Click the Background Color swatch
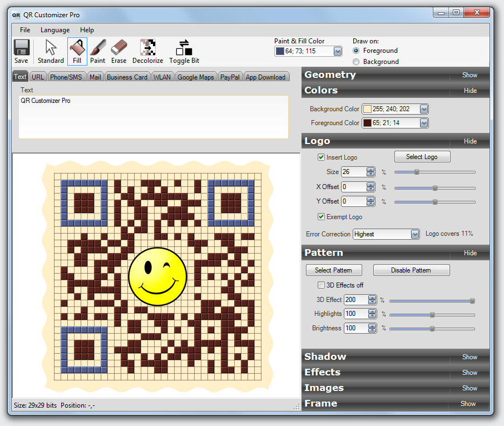 [x=367, y=109]
